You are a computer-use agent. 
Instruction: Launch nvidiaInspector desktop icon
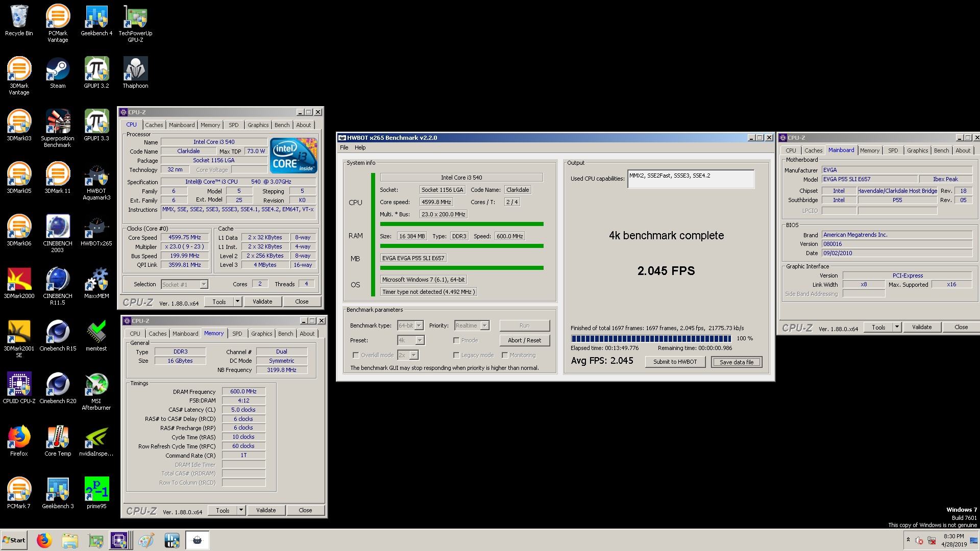[96, 441]
